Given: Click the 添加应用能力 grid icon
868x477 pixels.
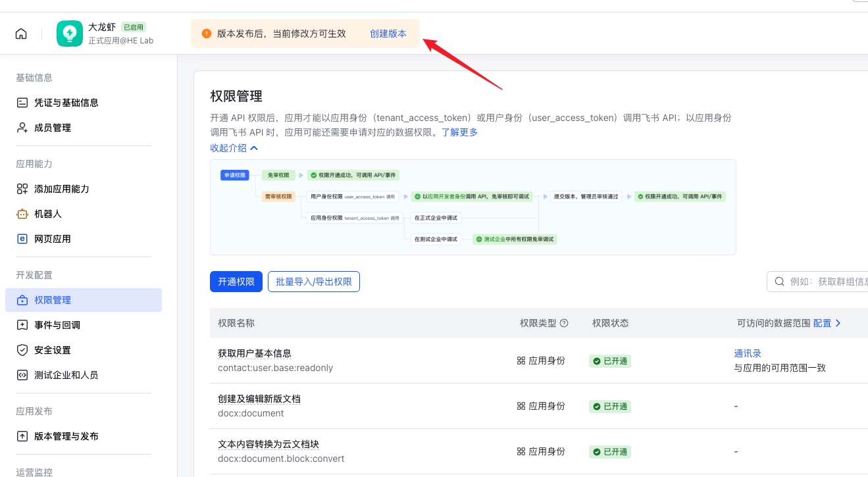Looking at the screenshot, I should click(22, 189).
